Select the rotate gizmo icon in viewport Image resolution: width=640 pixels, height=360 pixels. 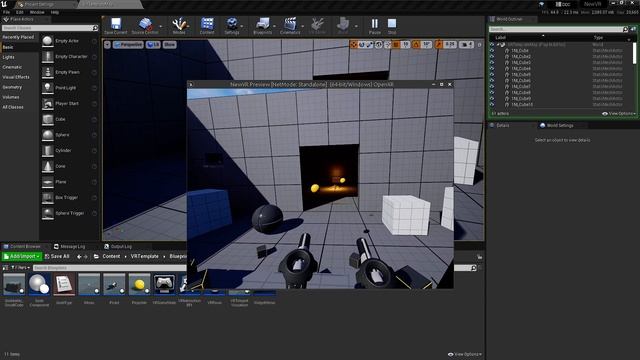tap(362, 44)
